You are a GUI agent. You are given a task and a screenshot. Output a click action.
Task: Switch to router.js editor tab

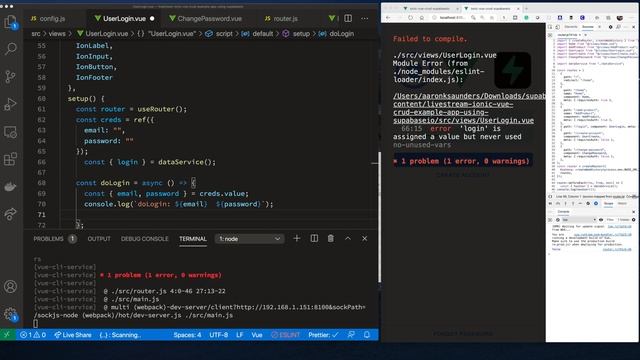(x=285, y=18)
